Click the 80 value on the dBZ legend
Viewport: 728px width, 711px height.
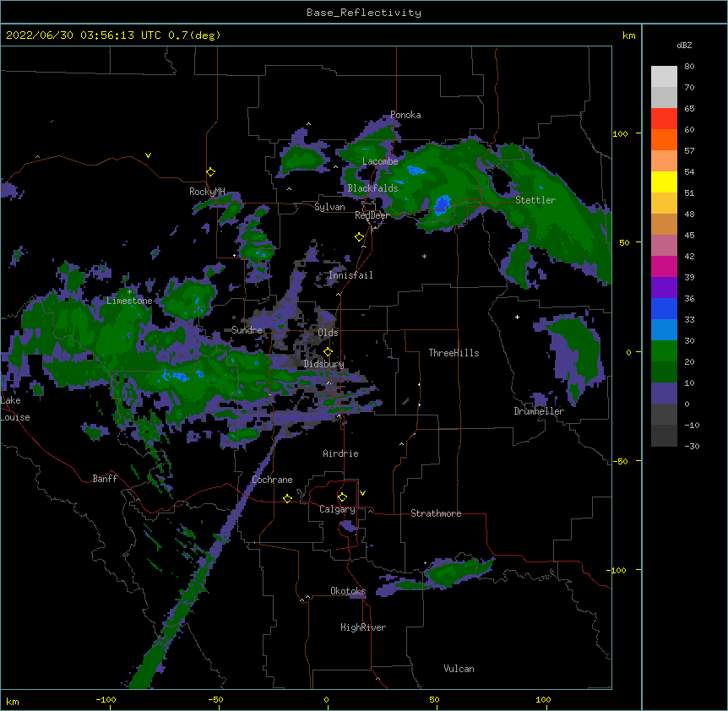[689, 67]
